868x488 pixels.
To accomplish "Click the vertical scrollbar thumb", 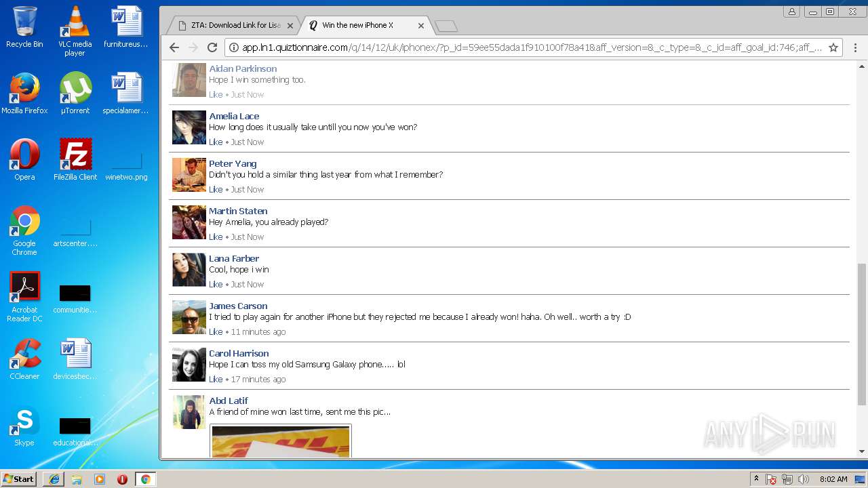I will [x=862, y=333].
